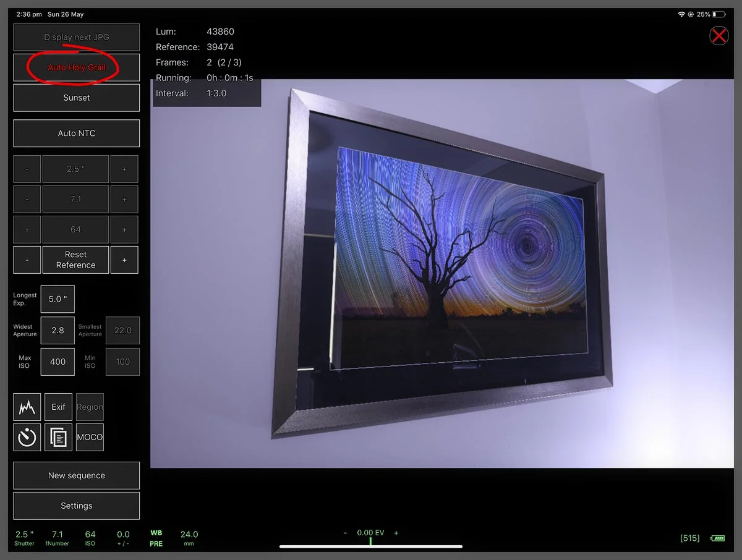Viewport: 742px width, 560px height.
Task: Raise reference with plus beside Reset Reference
Action: [x=124, y=260]
